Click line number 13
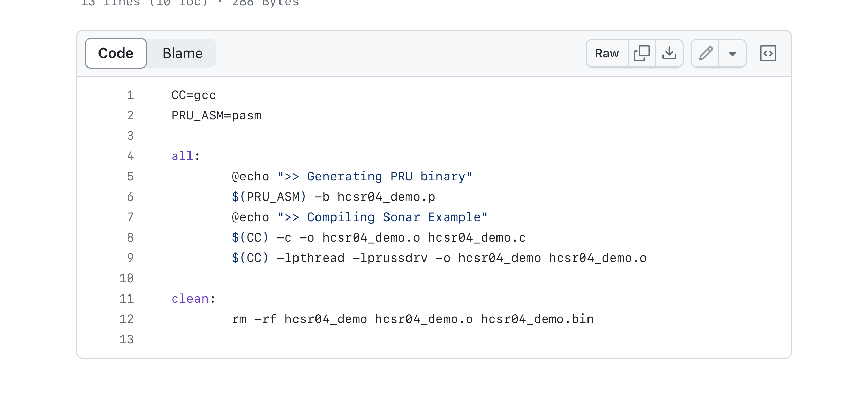 [127, 339]
